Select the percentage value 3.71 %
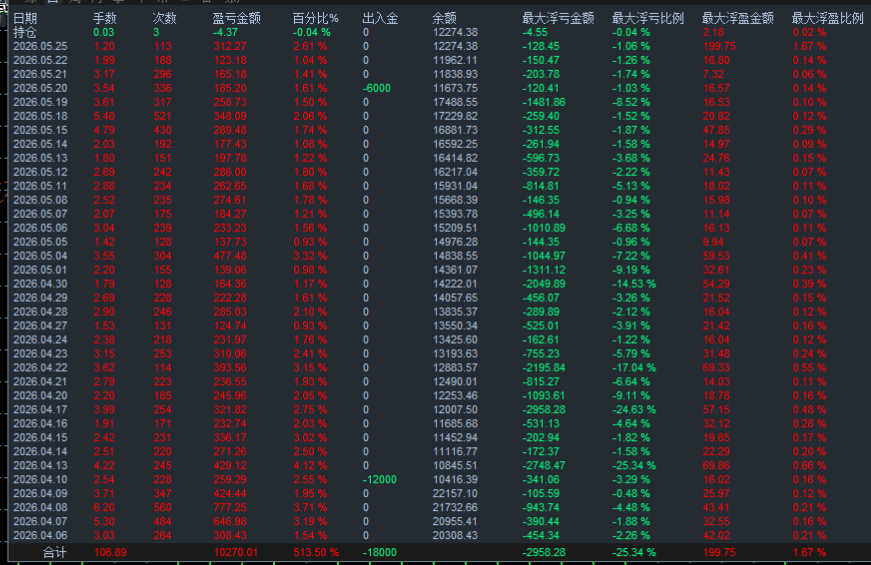This screenshot has width=871, height=565. pyautogui.click(x=310, y=507)
